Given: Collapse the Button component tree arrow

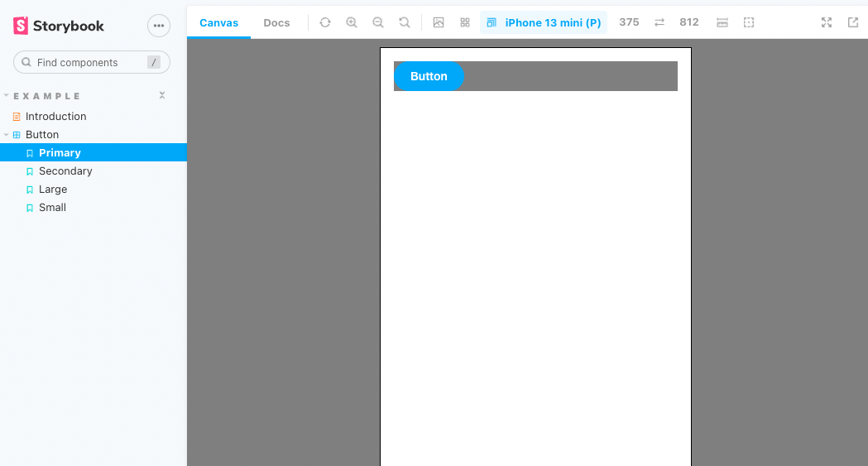Looking at the screenshot, I should coord(6,134).
